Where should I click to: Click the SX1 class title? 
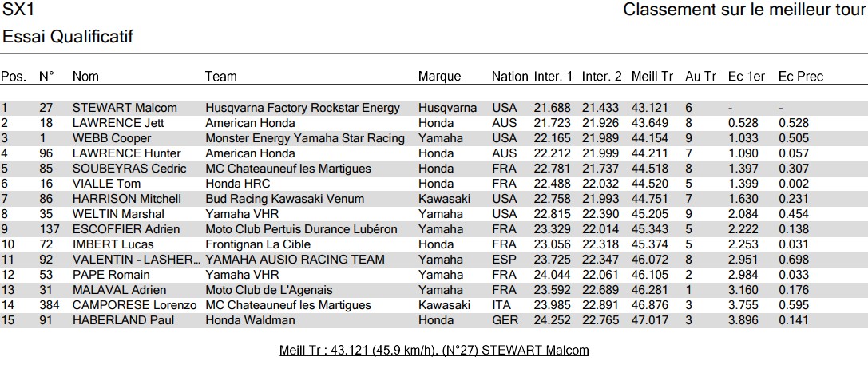(18, 11)
